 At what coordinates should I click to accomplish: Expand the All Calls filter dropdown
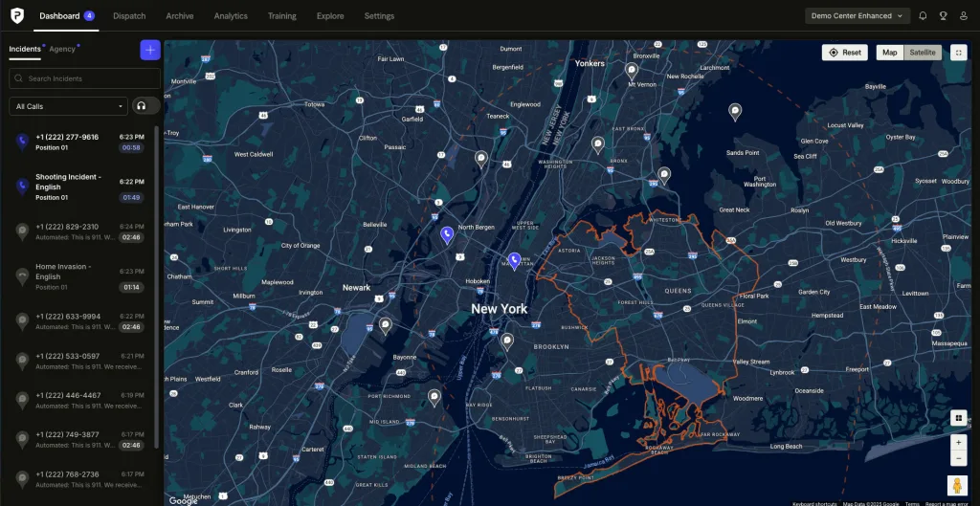click(68, 106)
